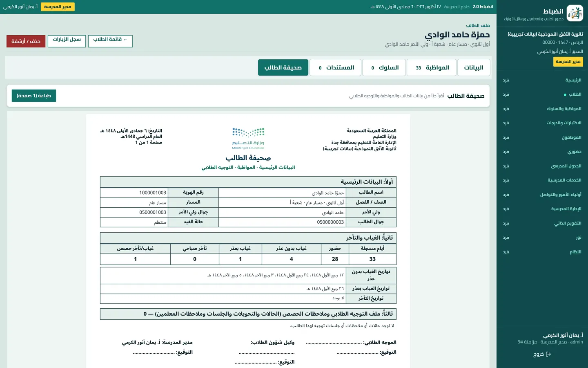Go back via قائمة الطلاب button

click(110, 41)
